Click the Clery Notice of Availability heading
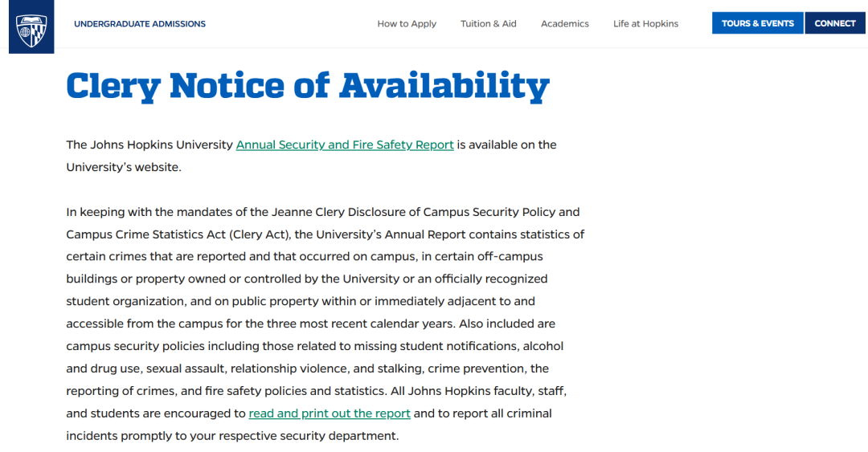This screenshot has height=452, width=868. tap(308, 86)
